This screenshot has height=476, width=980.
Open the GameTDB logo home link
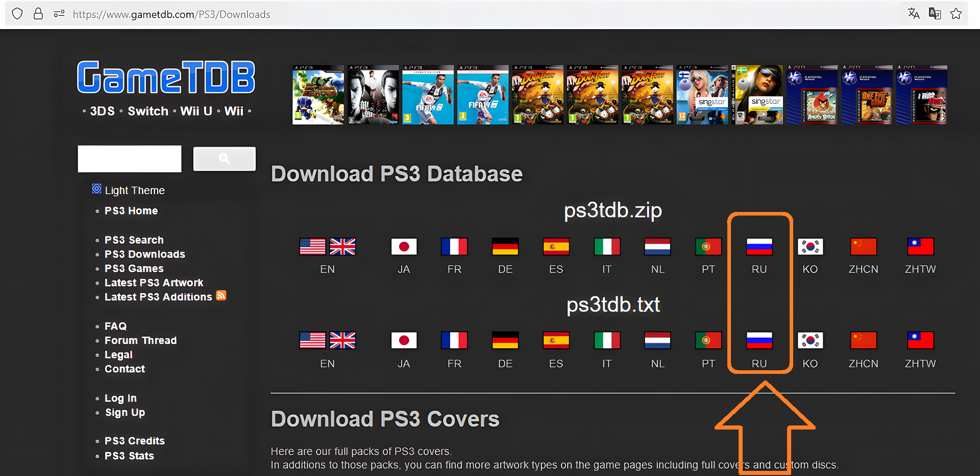click(166, 77)
